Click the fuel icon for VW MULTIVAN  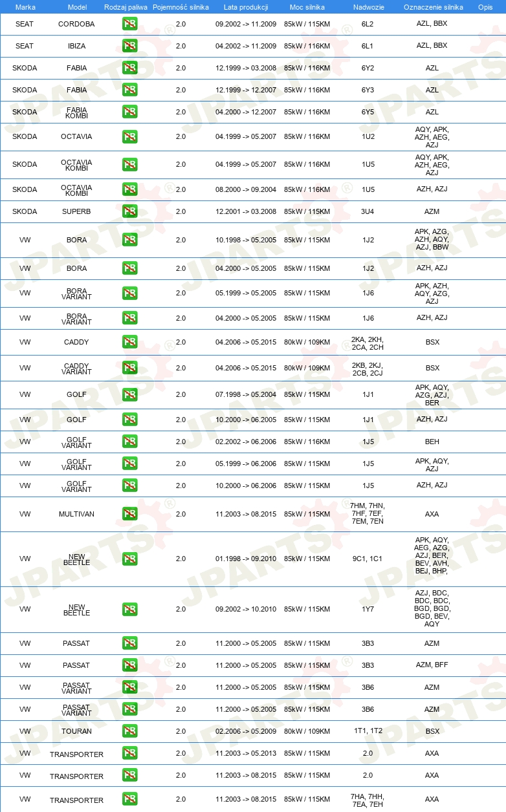[129, 514]
